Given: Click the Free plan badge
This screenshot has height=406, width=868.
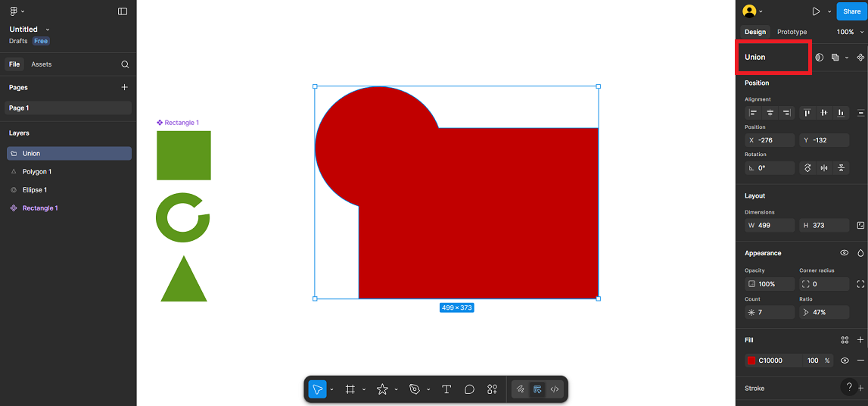Looking at the screenshot, I should tap(41, 41).
